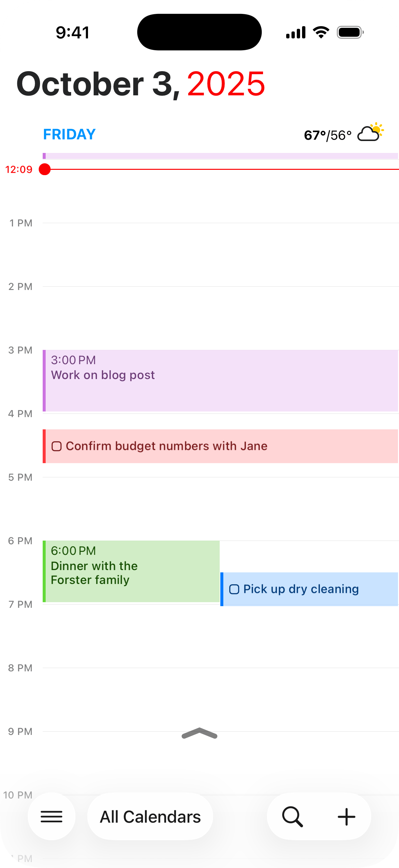Tap the red 2025 year text
399x868 pixels.
click(226, 84)
